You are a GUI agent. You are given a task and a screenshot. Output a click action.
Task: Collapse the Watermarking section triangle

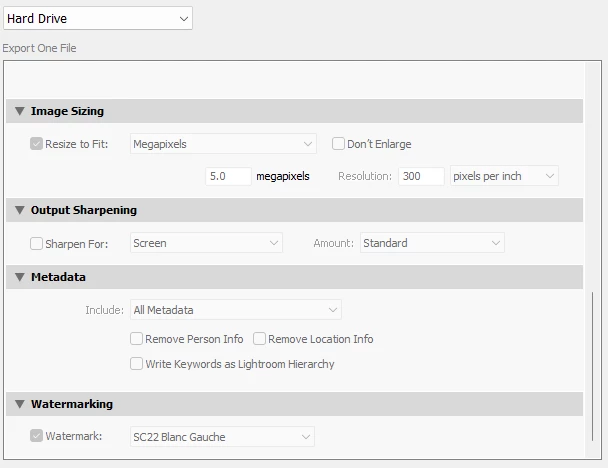pyautogui.click(x=19, y=404)
